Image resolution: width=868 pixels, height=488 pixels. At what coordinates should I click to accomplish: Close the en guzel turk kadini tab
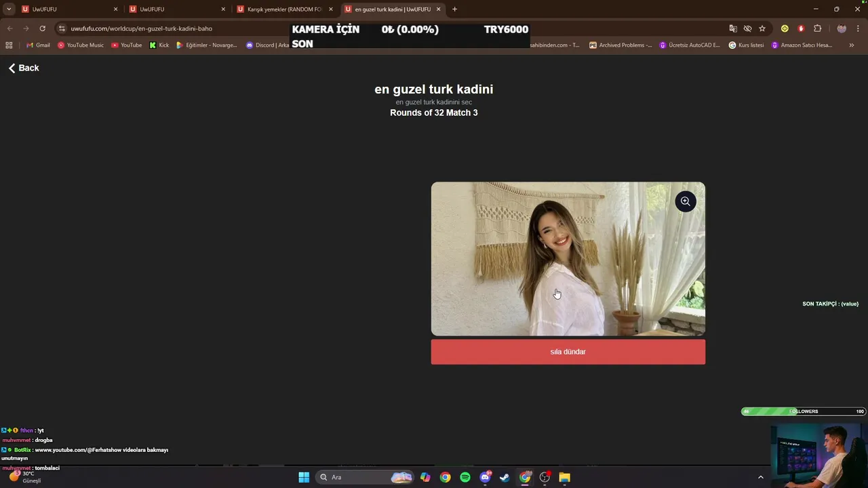coord(438,9)
